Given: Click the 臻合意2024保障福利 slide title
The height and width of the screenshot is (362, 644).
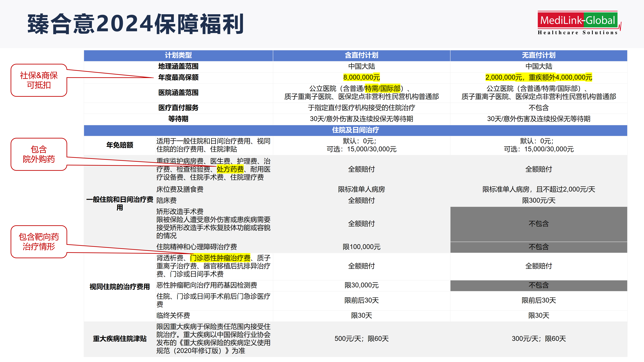Looking at the screenshot, I should coord(136,24).
